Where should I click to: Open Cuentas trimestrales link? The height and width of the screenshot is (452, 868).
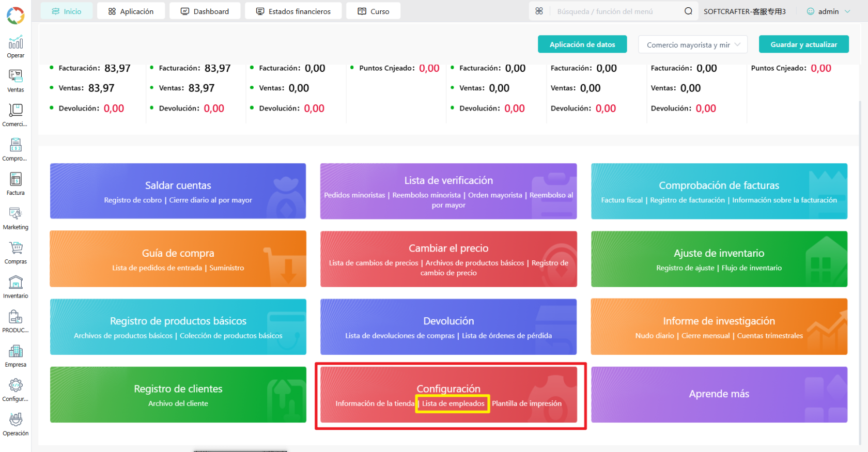770,336
